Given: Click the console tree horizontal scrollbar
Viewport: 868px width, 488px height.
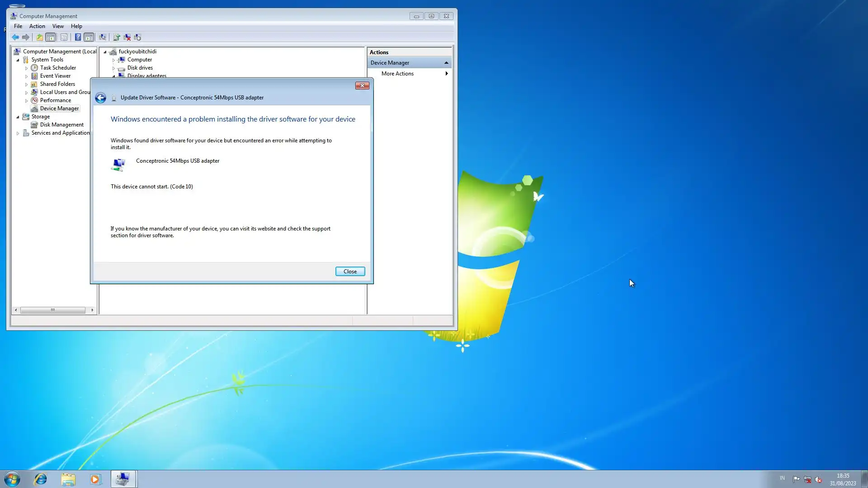Looking at the screenshot, I should (x=53, y=310).
